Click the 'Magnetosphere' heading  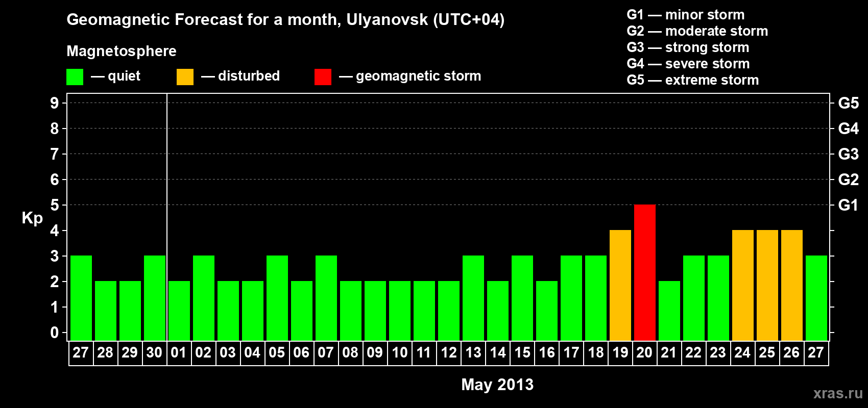click(x=122, y=51)
